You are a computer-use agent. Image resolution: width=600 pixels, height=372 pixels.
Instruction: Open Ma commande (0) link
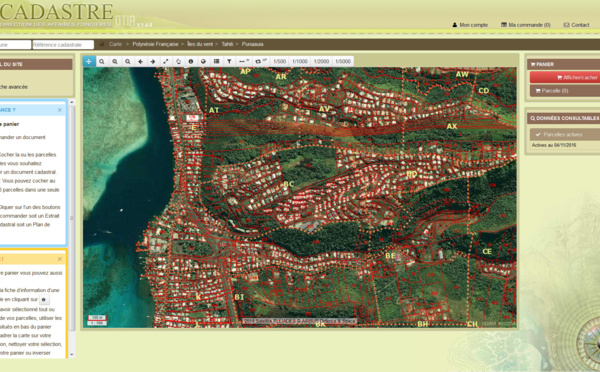[x=526, y=25]
